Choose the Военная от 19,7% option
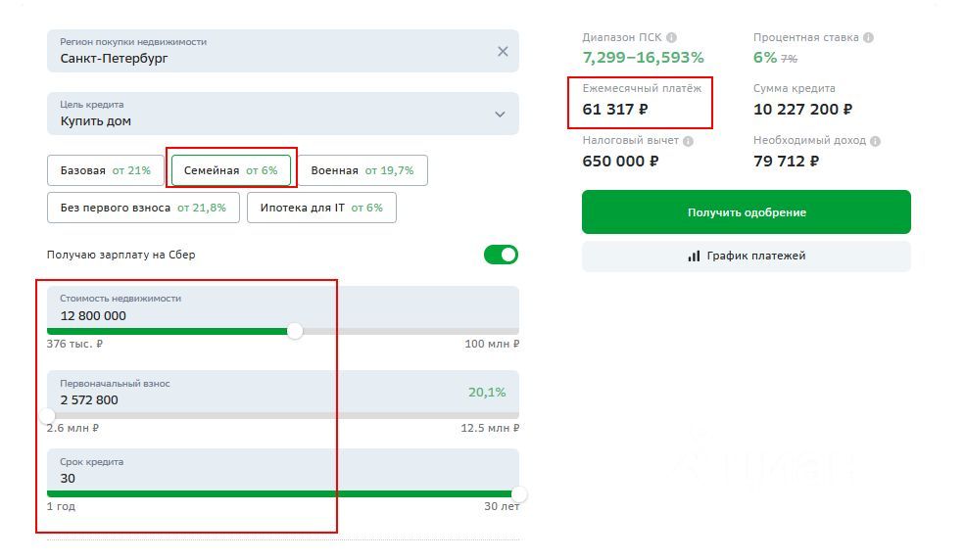The image size is (965, 560). pos(362,170)
